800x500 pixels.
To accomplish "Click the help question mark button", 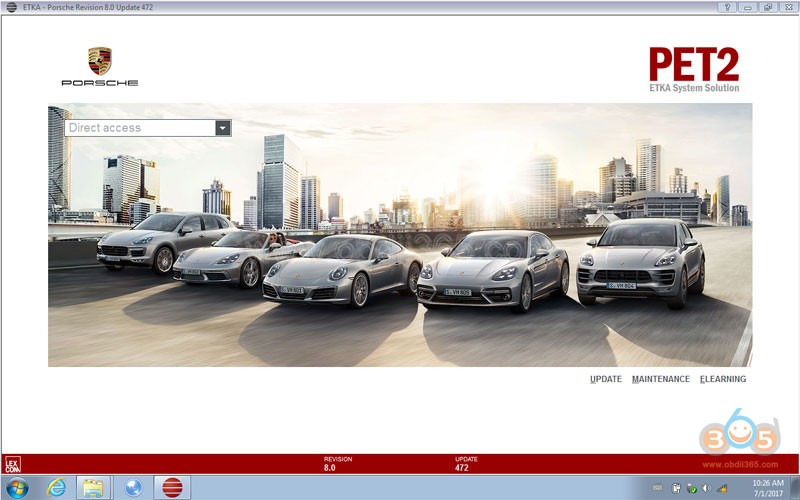I will click(727, 7).
